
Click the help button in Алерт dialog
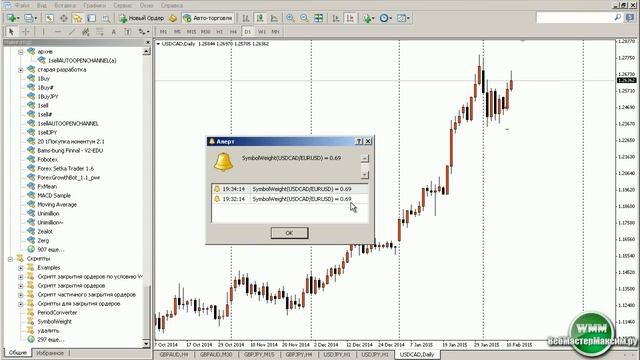[359, 141]
